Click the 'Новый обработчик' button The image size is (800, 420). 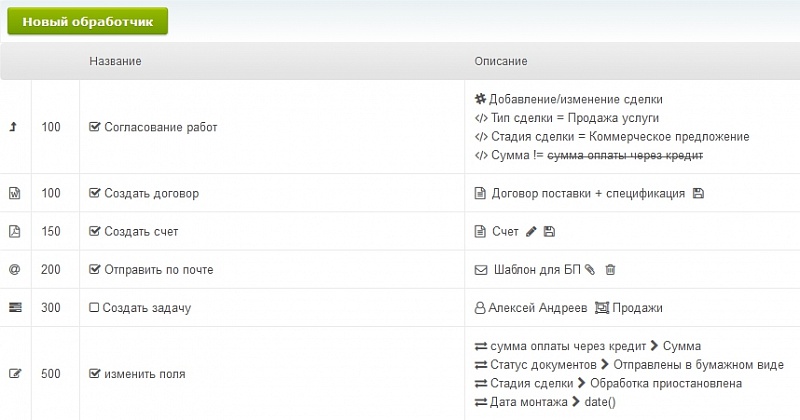(x=86, y=21)
